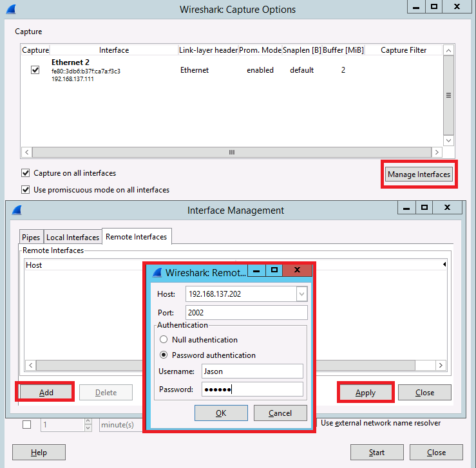Confirm remote interface with OK
Viewport: 476px width, 468px height.
221,413
